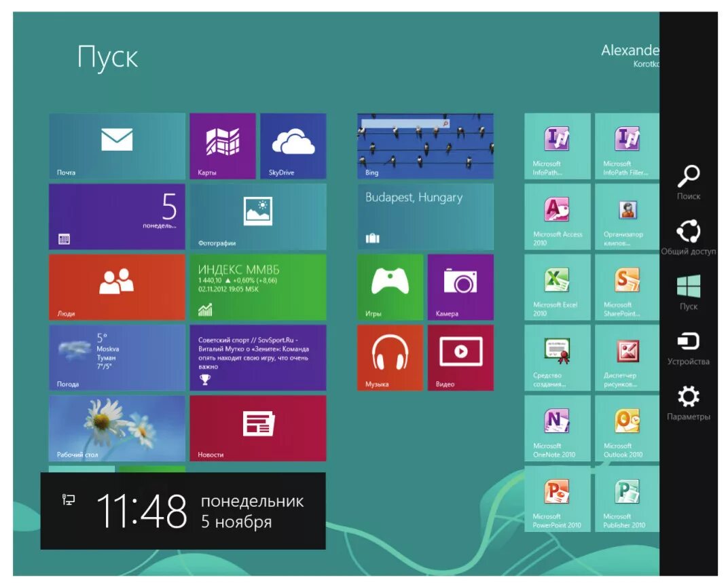Image resolution: width=728 pixels, height=583 pixels.
Task: Open the SkyDrive cloud tile
Action: click(293, 146)
